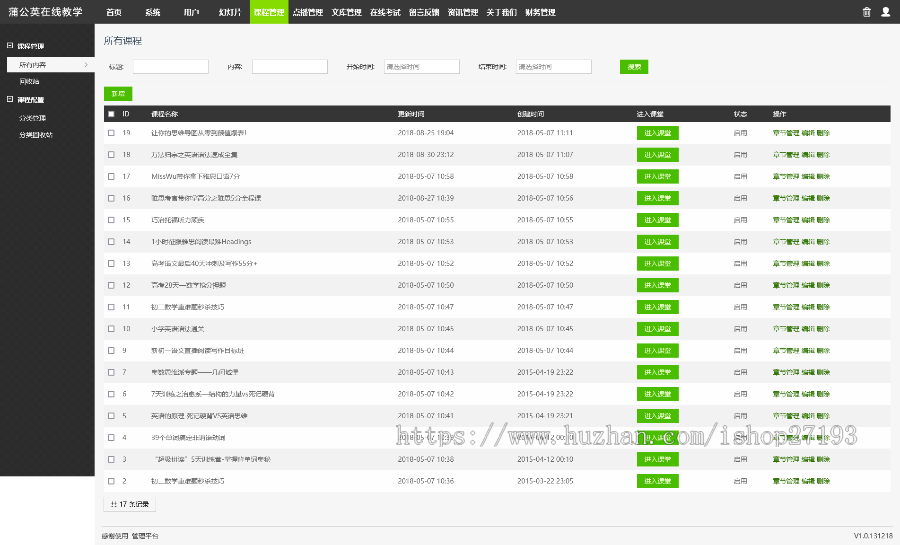The image size is (900, 545).
Task: Open the trash icon in top bar
Action: pos(867,11)
